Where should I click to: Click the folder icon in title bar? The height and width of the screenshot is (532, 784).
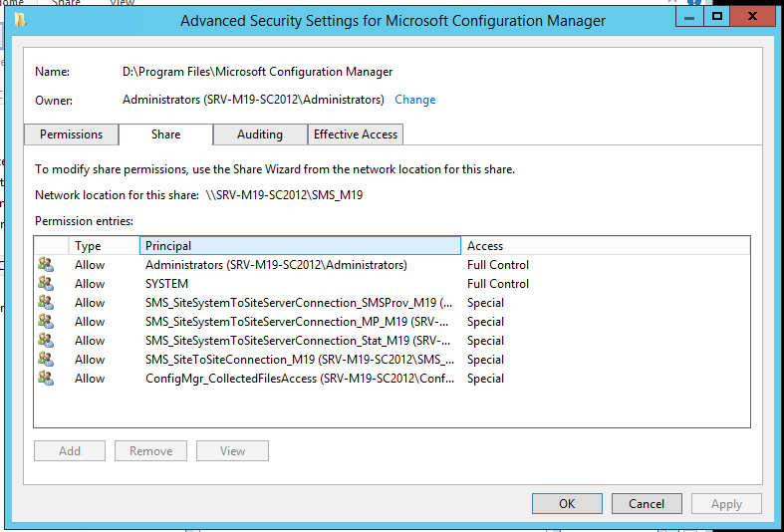tap(20, 21)
